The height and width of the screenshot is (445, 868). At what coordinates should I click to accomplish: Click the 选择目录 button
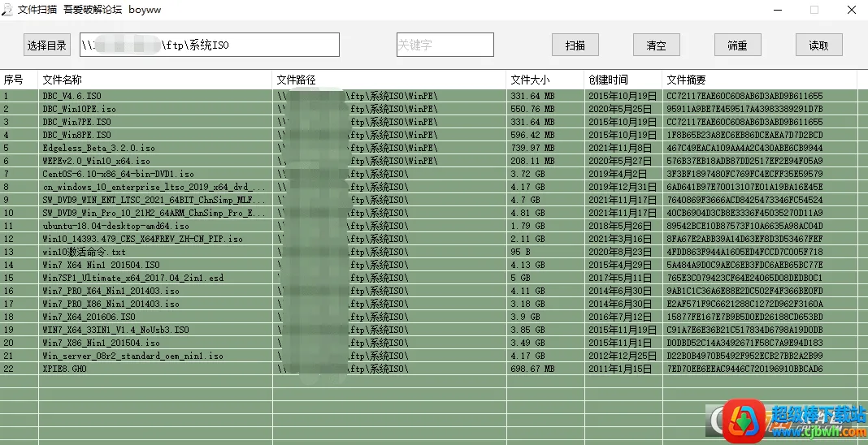click(47, 45)
